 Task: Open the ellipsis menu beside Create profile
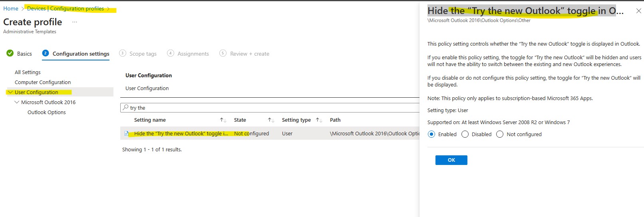(74, 22)
